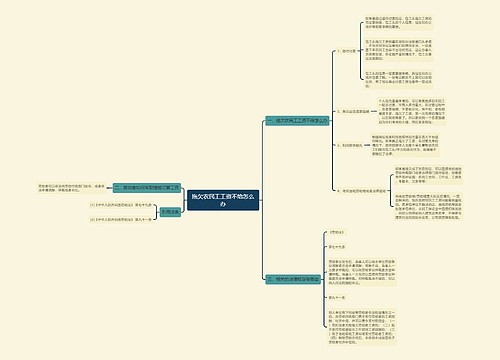Click the topmost paragraph under subtopic 1
The height and width of the screenshot is (360, 500).
[x=399, y=22]
